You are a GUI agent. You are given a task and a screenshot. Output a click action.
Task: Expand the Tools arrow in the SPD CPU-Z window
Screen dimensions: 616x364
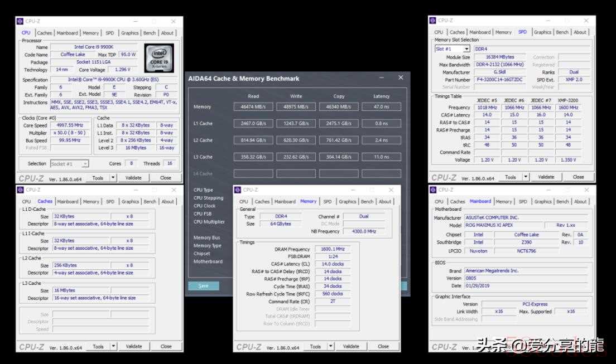[526, 177]
